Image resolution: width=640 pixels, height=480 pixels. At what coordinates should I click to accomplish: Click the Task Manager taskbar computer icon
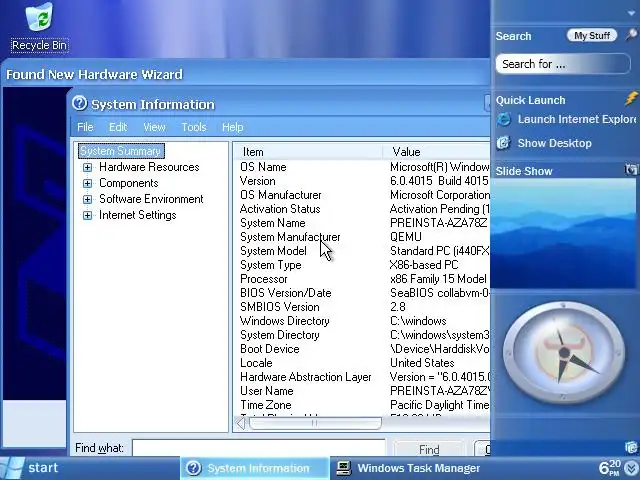344,468
